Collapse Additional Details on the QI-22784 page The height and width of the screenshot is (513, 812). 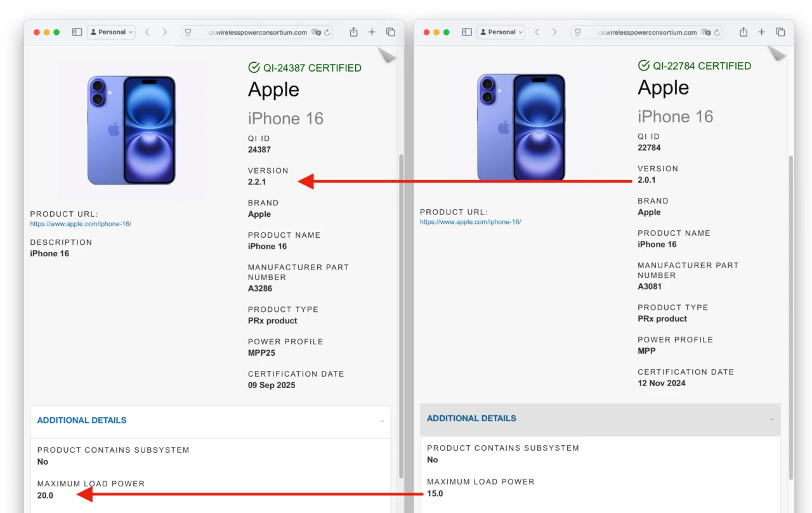(x=771, y=419)
